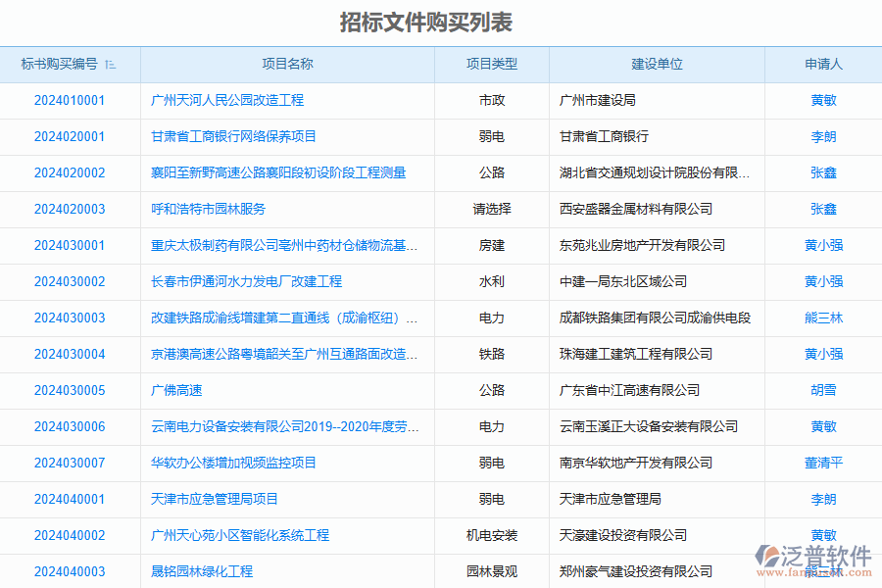The image size is (882, 588).
Task: Select the 市政 project type cell
Action: 492,101
